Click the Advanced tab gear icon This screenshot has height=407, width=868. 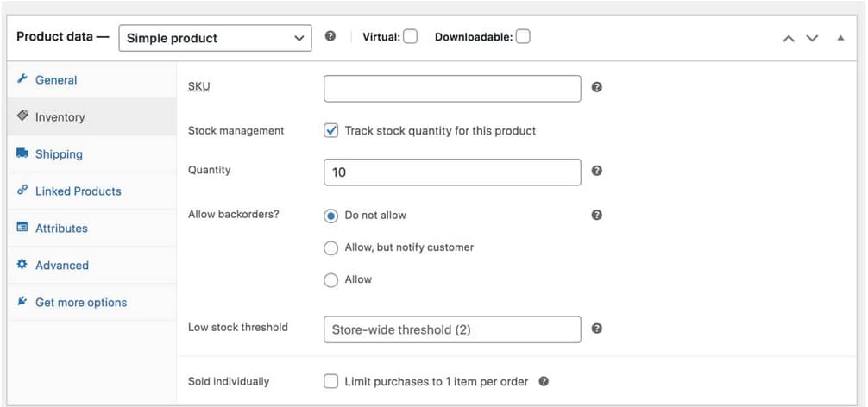click(22, 264)
